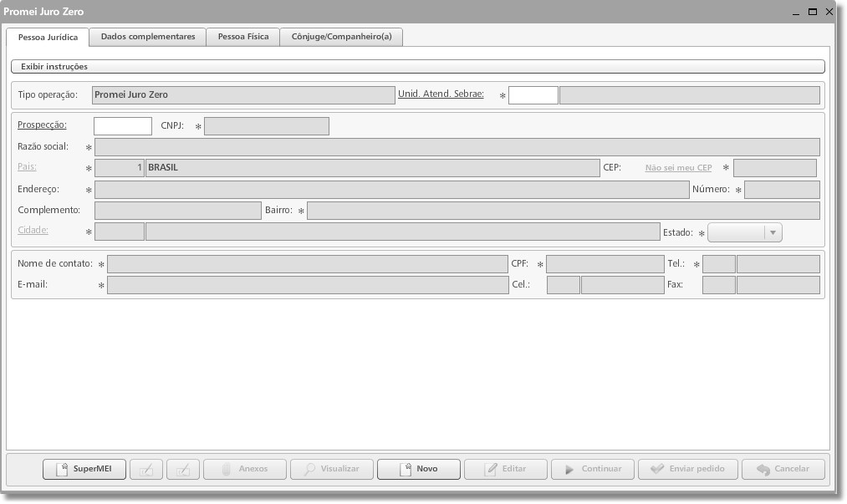Minimize the Promei Juro Zero window
This screenshot has height=504, width=847.
[x=796, y=13]
